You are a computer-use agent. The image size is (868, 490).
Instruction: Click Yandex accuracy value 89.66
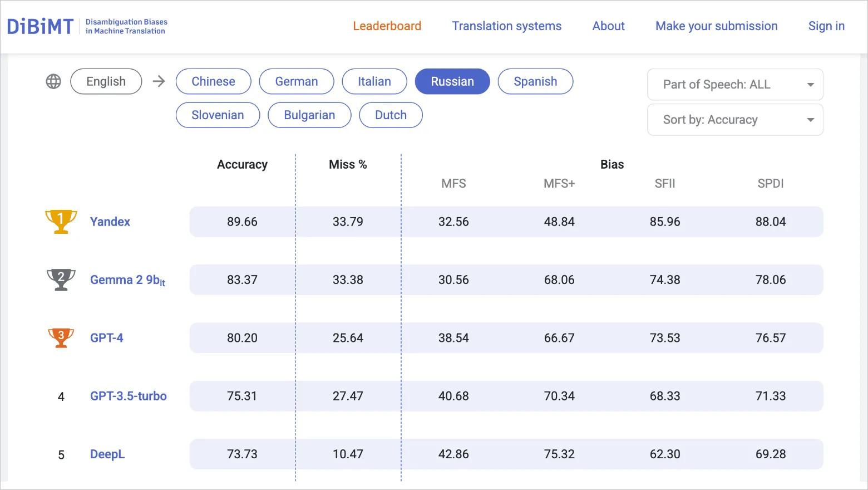click(x=242, y=222)
